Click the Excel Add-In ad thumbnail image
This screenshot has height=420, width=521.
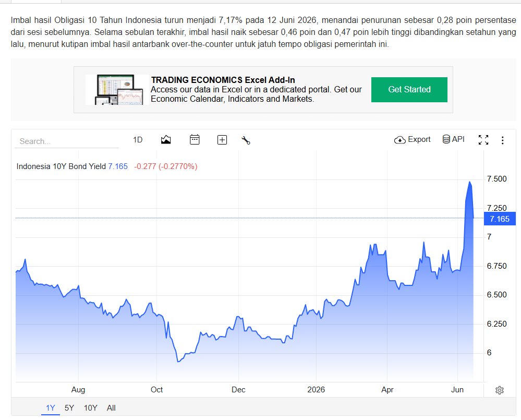117,90
